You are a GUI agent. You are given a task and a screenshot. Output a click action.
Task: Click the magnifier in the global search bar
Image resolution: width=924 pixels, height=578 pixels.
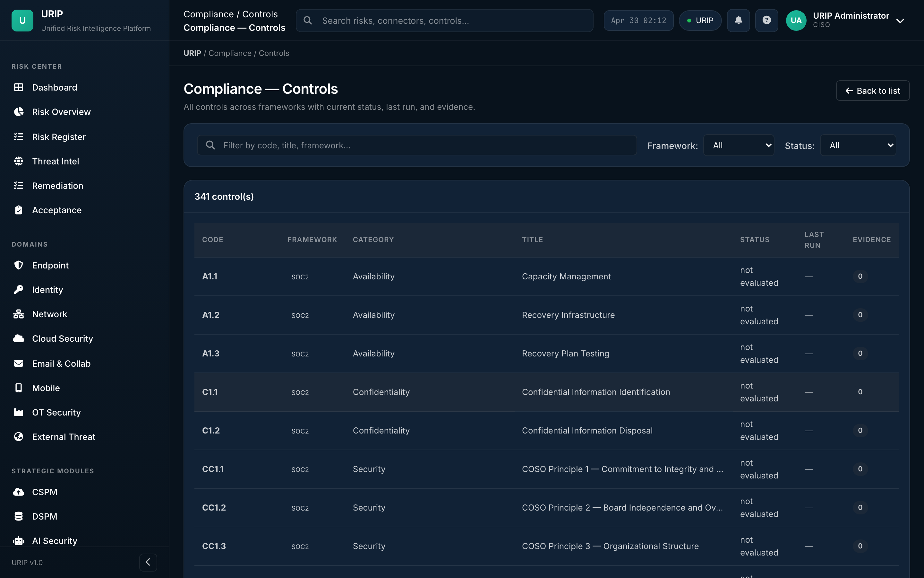pyautogui.click(x=308, y=20)
